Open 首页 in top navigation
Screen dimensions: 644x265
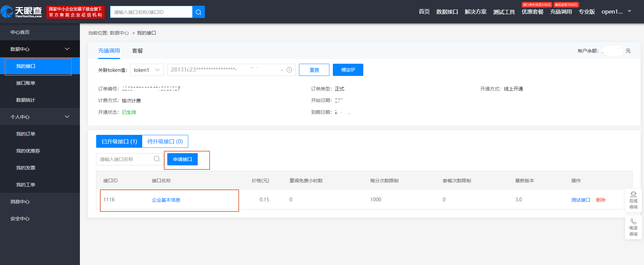(x=424, y=12)
